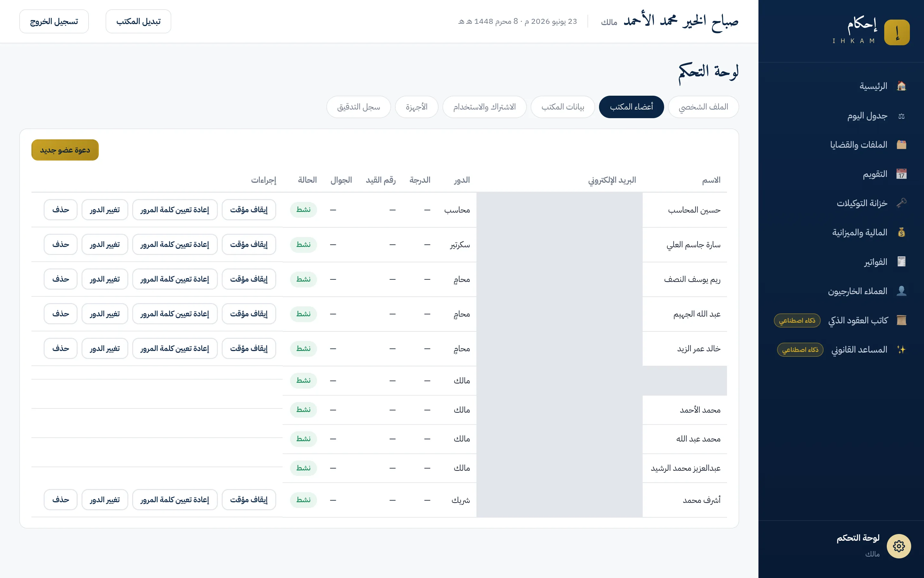Click the الاسم column header
The width and height of the screenshot is (924, 578).
[x=711, y=180]
